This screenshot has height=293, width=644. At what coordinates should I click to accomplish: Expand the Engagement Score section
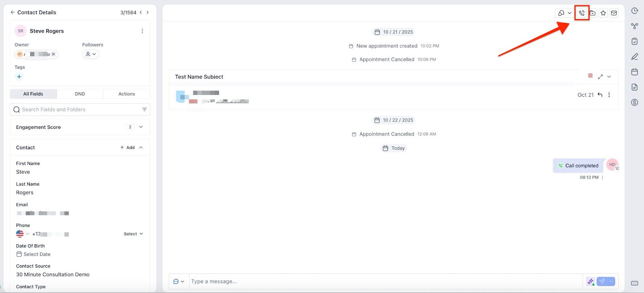click(141, 127)
